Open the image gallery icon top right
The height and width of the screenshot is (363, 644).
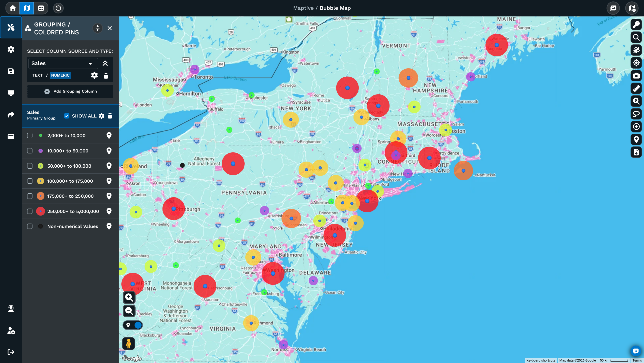pyautogui.click(x=613, y=8)
